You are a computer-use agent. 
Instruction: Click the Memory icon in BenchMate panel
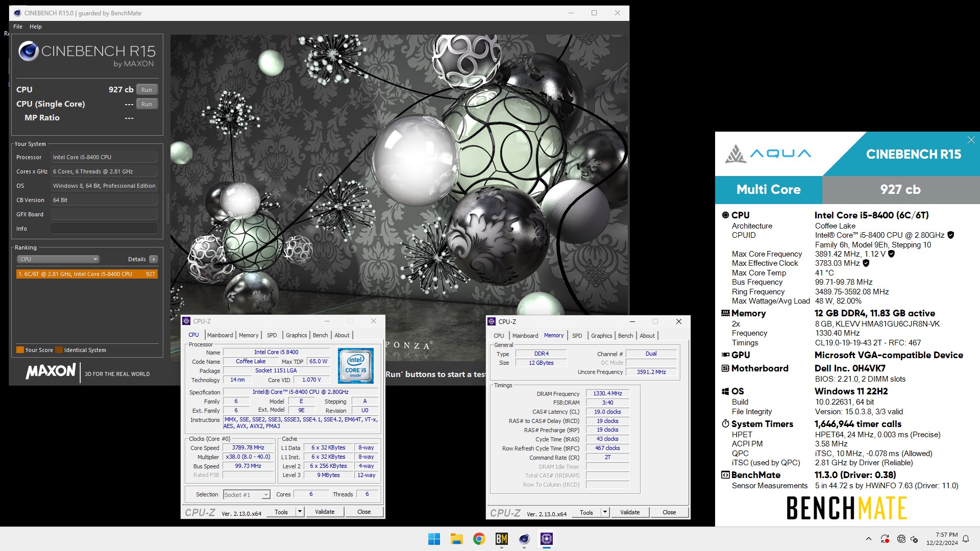click(725, 313)
